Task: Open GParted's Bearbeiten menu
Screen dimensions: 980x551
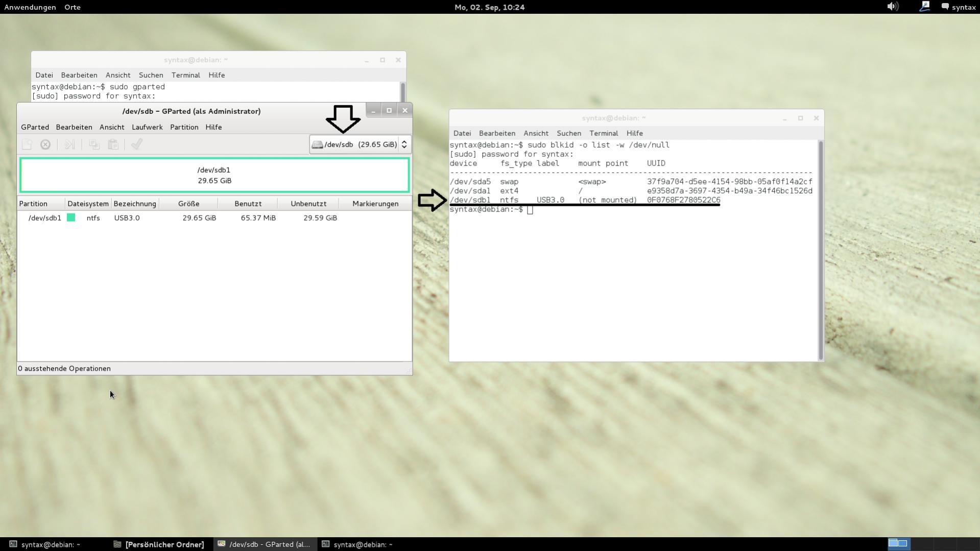Action: [74, 127]
